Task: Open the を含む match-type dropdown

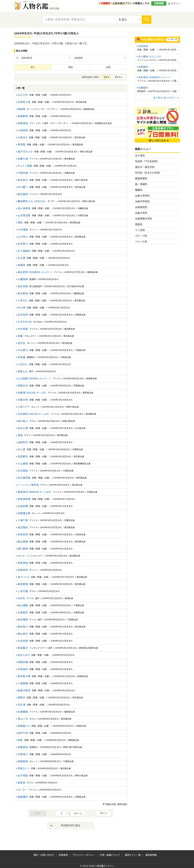Action: 129,20
